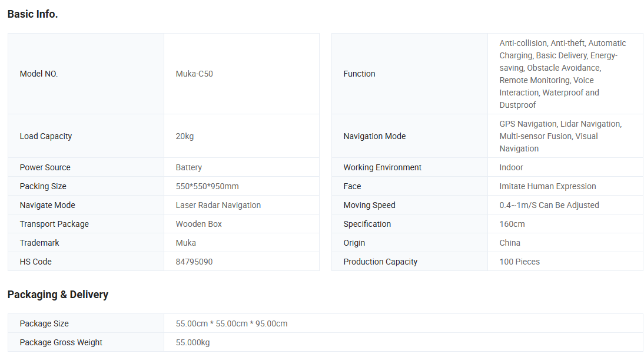Click the Package Gross Weight 55.000kg value
644x360 pixels.
point(192,342)
